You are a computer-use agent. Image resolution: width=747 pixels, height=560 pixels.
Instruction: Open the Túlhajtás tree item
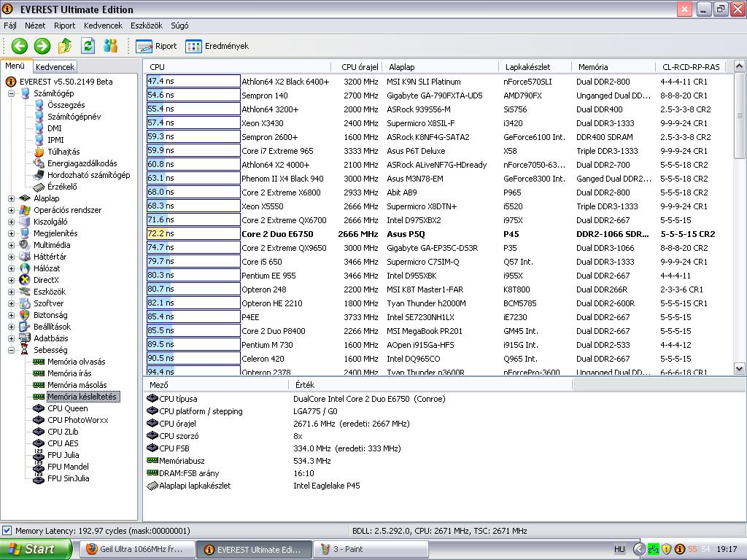(x=64, y=152)
